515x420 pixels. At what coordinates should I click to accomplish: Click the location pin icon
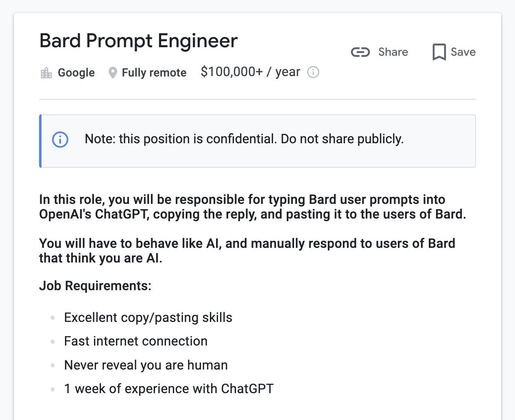(x=113, y=73)
